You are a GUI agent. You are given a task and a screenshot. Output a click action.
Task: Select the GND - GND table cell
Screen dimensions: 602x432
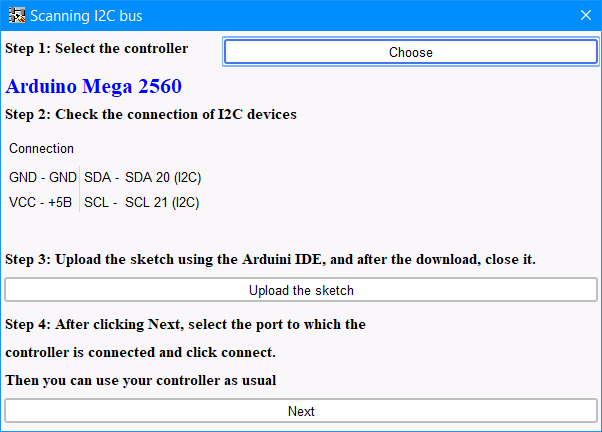pyautogui.click(x=43, y=177)
